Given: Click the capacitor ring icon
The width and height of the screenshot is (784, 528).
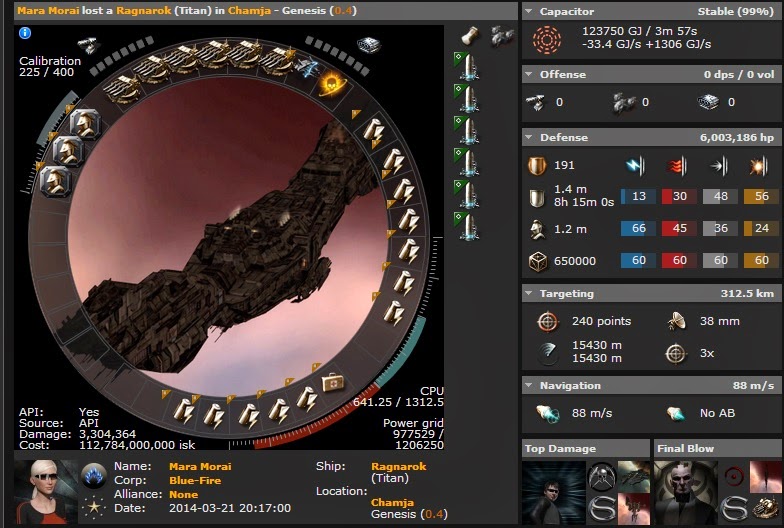Looking at the screenshot, I should (546, 39).
